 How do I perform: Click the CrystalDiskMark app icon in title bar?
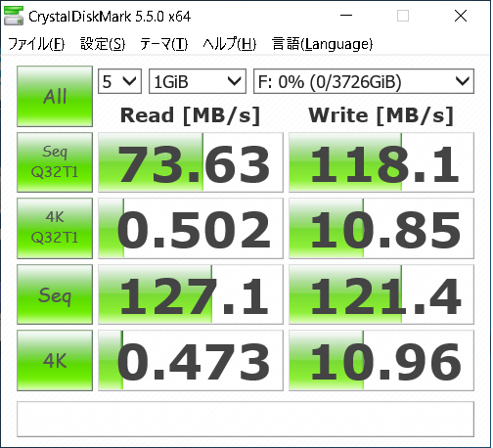tap(14, 16)
